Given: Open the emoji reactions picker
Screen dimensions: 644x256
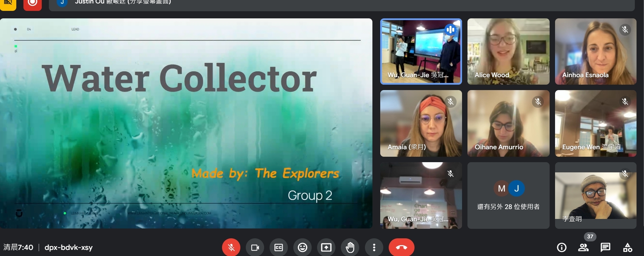Looking at the screenshot, I should point(302,248).
